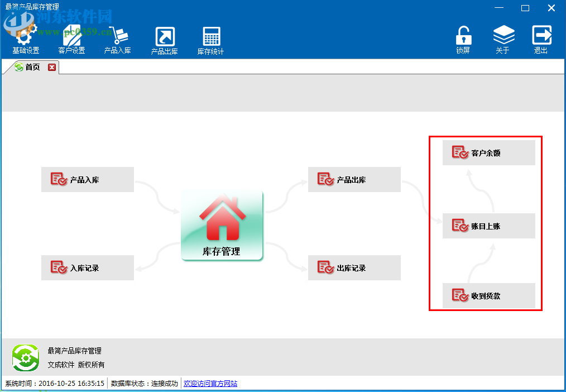Close the 首页 tab with red X
566x392 pixels.
pos(52,67)
